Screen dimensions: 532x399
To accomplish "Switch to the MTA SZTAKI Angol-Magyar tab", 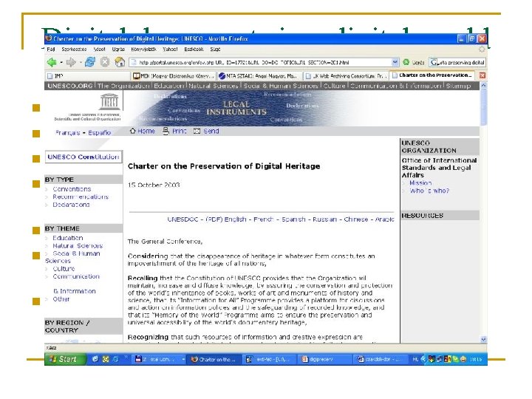I will pos(259,75).
